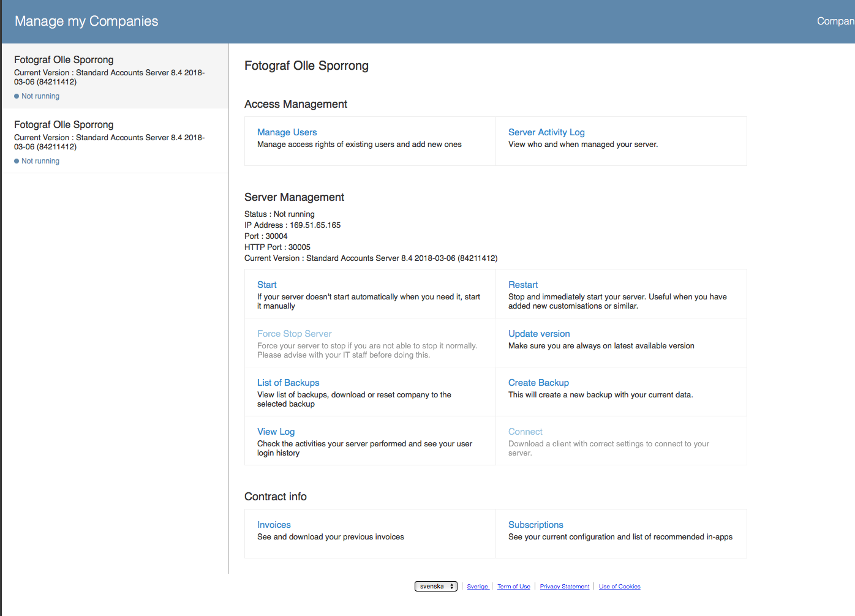Click 'Manage access rights of existing users' description
Viewport: 855px width, 616px height.
(x=360, y=145)
